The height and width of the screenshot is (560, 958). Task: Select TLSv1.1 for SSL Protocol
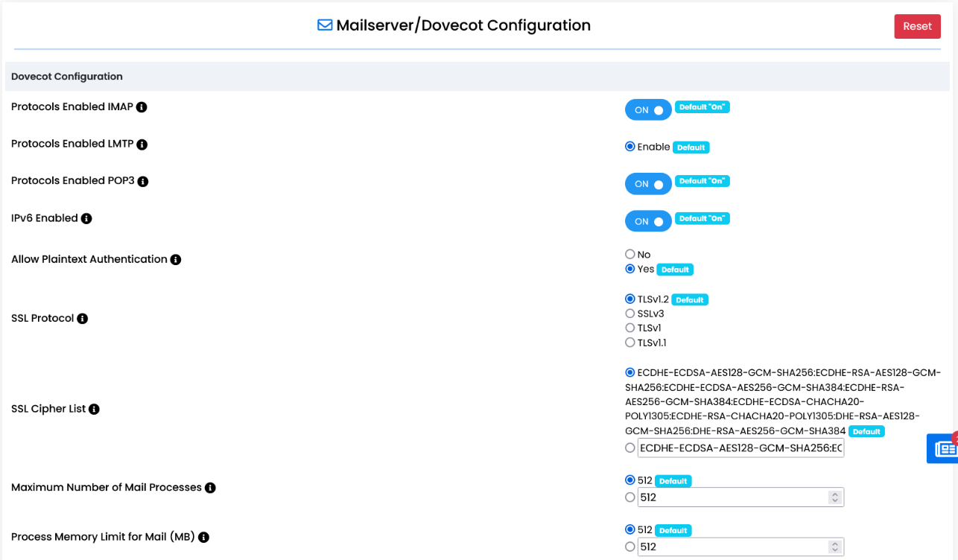point(630,343)
